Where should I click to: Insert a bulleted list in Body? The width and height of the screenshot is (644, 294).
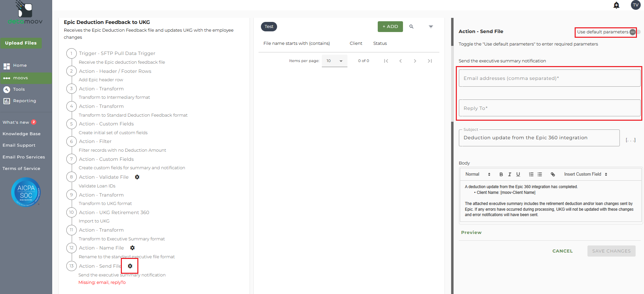tap(540, 174)
